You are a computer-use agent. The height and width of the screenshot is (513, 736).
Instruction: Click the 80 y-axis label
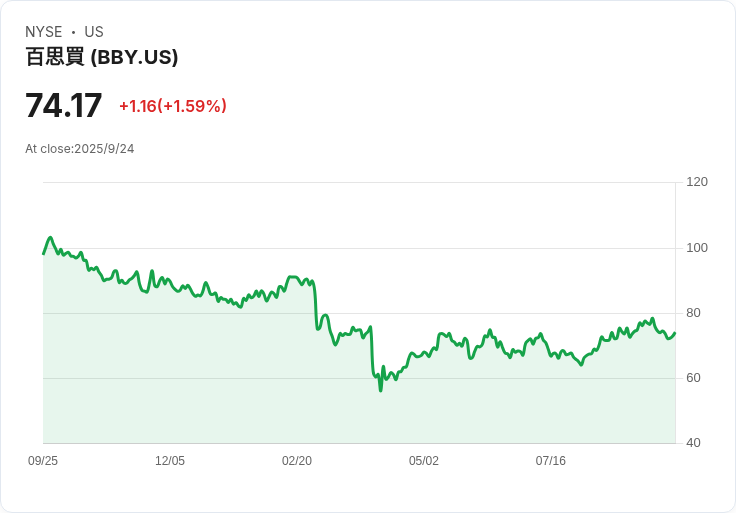pos(695,313)
